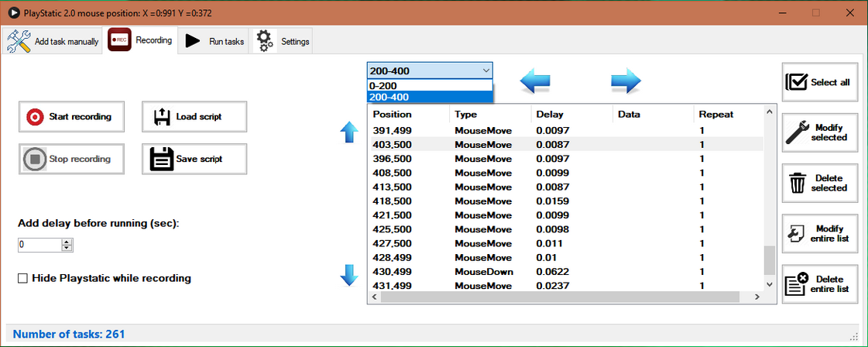
Task: Click the Stop recording square icon
Action: (34, 159)
